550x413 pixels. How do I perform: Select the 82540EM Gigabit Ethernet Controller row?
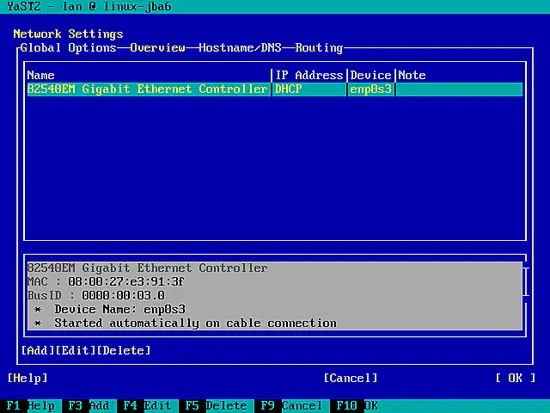(x=275, y=89)
